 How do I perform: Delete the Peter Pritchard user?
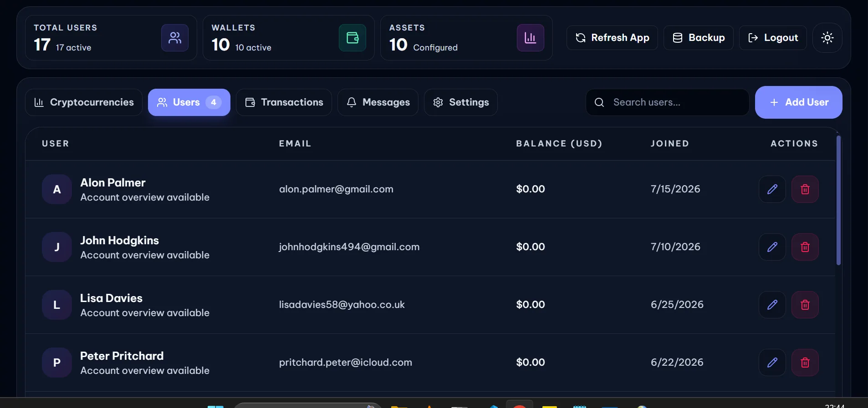tap(805, 363)
